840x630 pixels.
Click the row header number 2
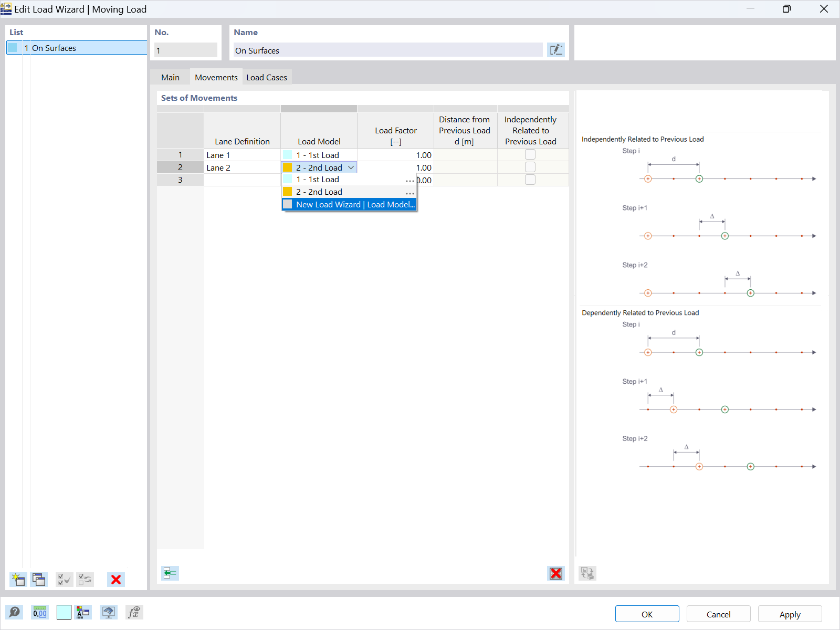pyautogui.click(x=180, y=167)
